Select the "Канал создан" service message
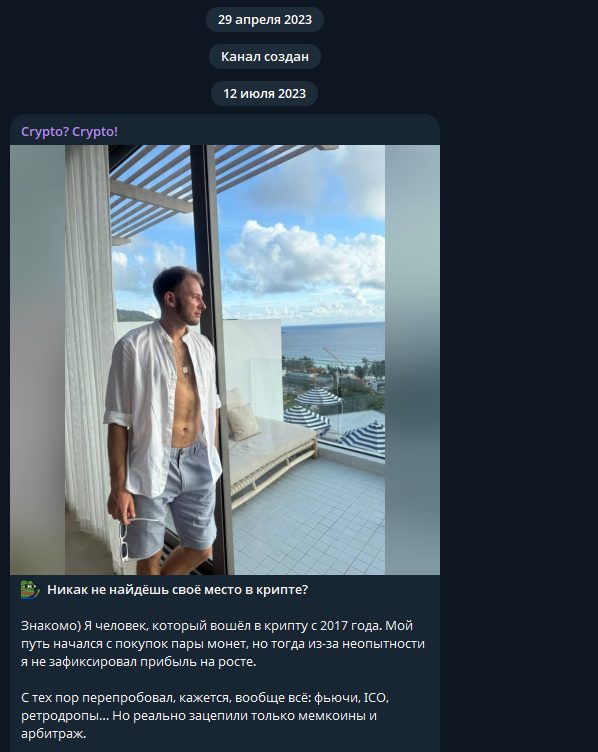 coord(265,57)
